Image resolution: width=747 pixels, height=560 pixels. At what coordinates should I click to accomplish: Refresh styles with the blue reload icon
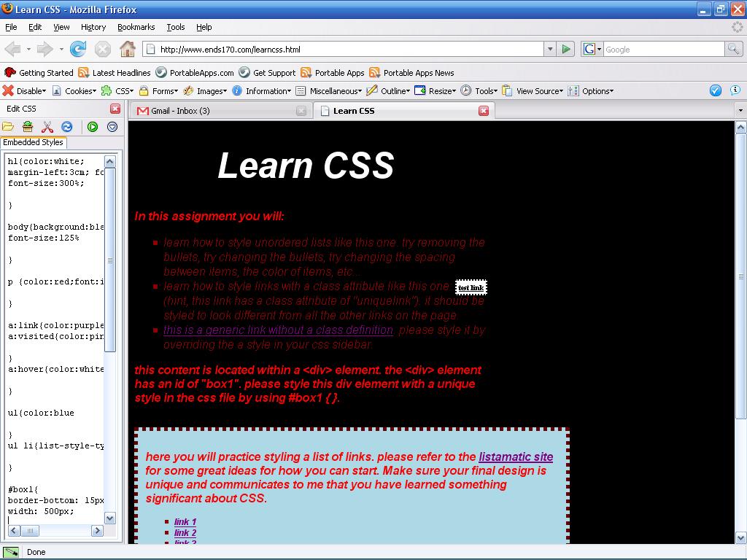(x=66, y=126)
